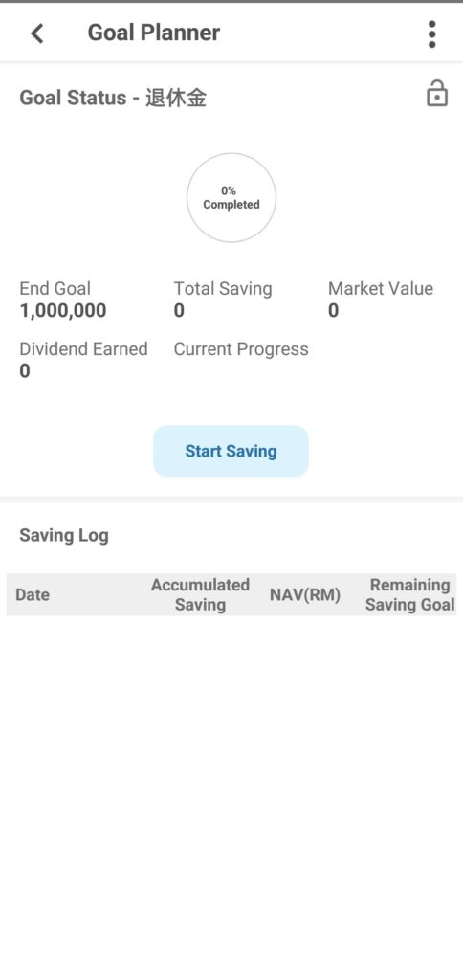Tap the Market Value label
This screenshot has height=980, width=463.
[381, 289]
